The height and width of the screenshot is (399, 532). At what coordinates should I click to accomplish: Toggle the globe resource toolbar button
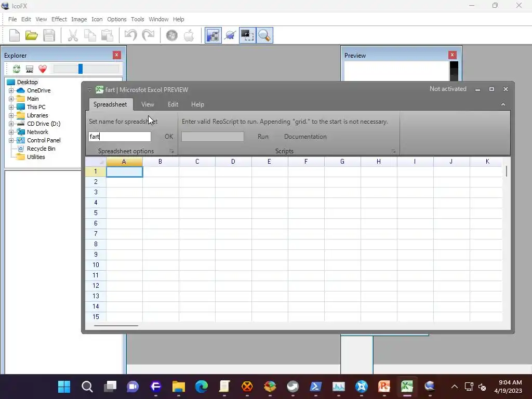click(230, 35)
